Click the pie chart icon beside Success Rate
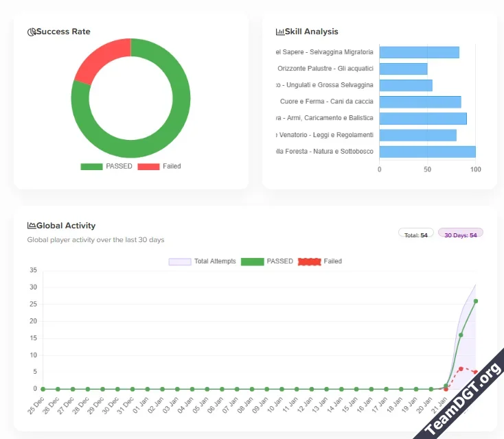Screen dimensions: 504x439 click(x=32, y=32)
